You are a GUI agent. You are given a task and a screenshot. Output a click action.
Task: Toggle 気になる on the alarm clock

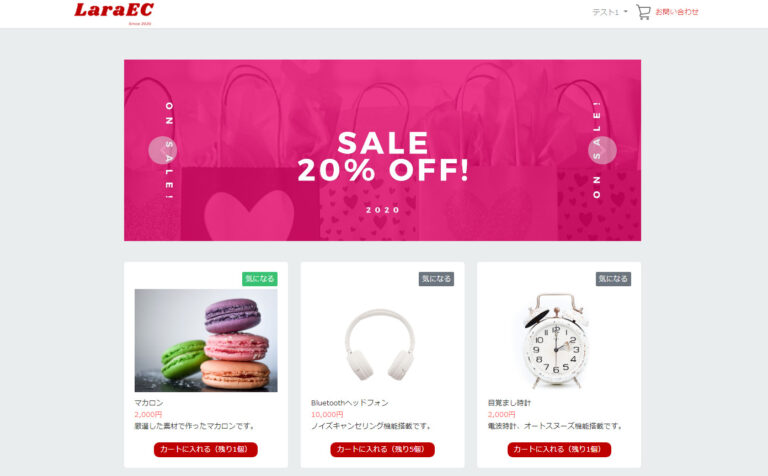(x=613, y=279)
